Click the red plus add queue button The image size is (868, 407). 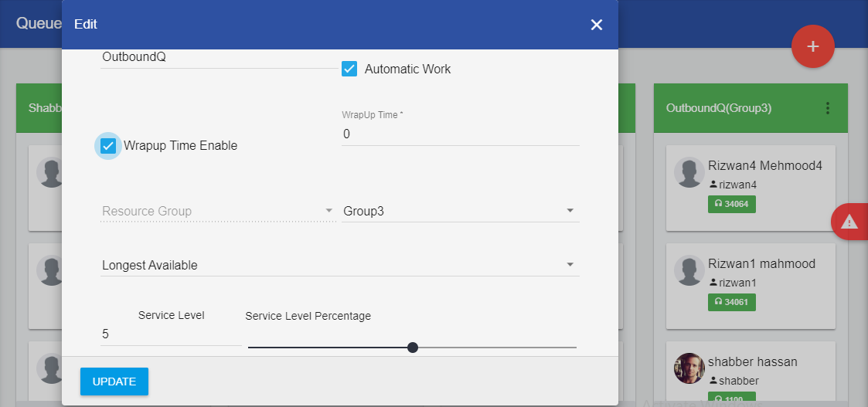pos(812,46)
